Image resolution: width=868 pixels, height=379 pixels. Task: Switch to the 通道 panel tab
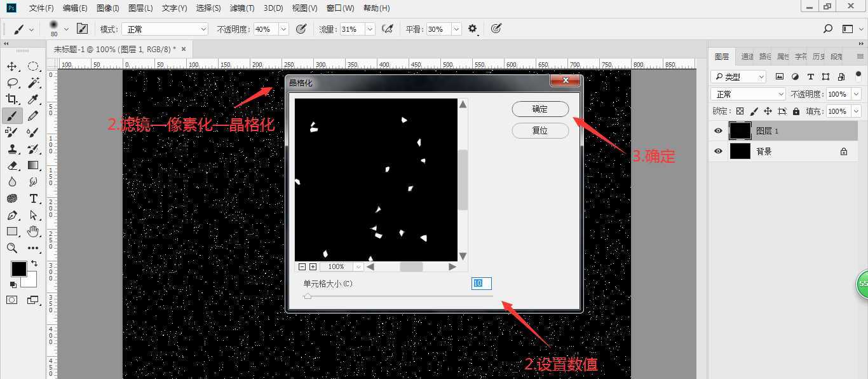pos(747,56)
